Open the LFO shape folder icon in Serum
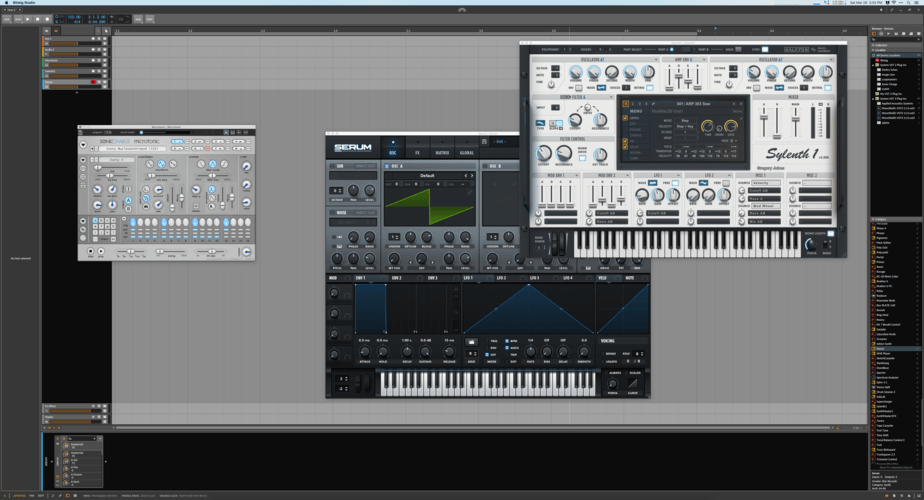This screenshot has height=500, width=924. (x=471, y=341)
